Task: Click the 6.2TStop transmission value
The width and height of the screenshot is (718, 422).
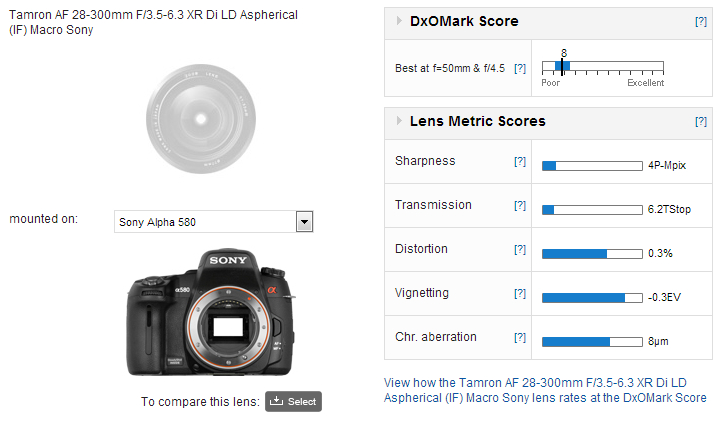Action: [x=669, y=209]
